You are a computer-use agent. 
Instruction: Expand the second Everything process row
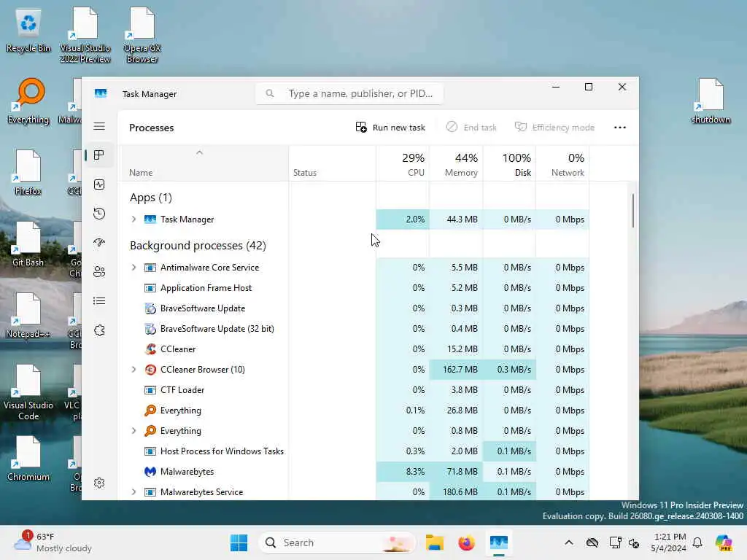134,430
